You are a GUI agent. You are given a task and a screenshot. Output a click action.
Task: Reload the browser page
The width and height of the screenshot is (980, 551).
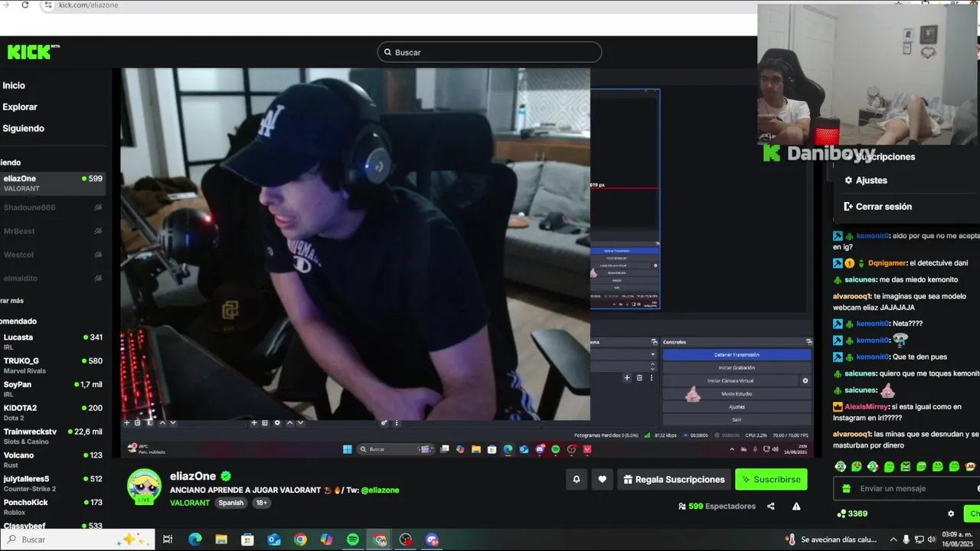24,5
